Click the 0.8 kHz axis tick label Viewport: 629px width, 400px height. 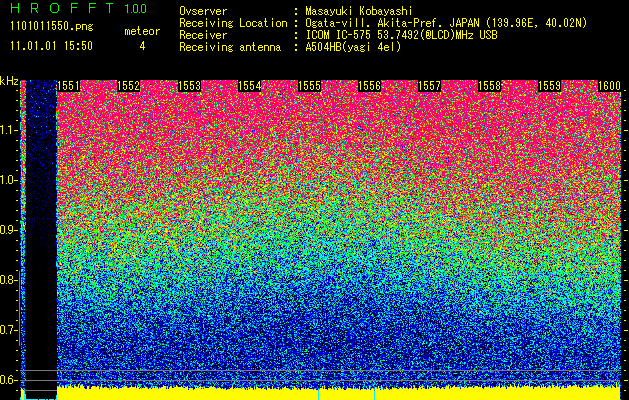point(9,280)
